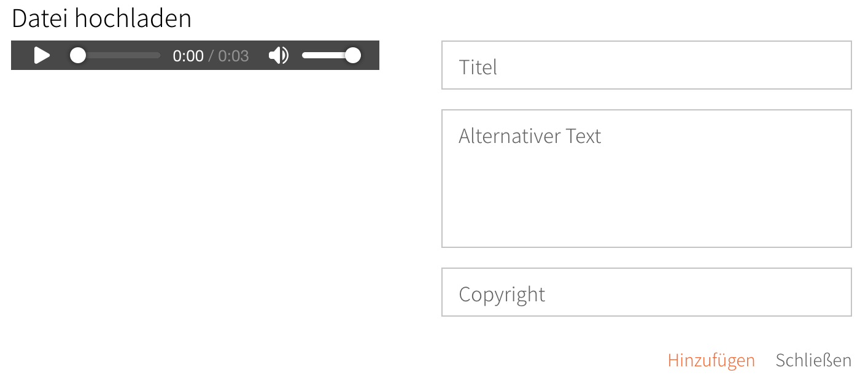The image size is (868, 378).
Task: Click the "Datei hochladen" heading
Action: tap(102, 18)
